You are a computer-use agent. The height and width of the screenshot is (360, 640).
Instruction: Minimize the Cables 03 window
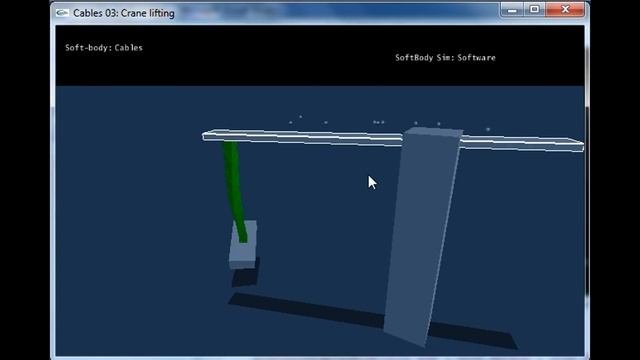(x=512, y=10)
